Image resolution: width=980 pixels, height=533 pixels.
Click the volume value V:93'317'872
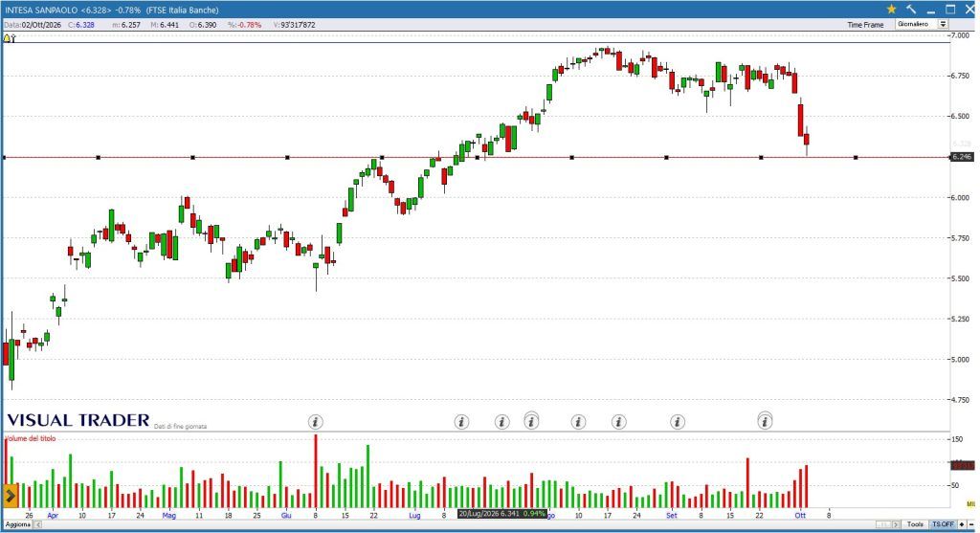tap(295, 25)
